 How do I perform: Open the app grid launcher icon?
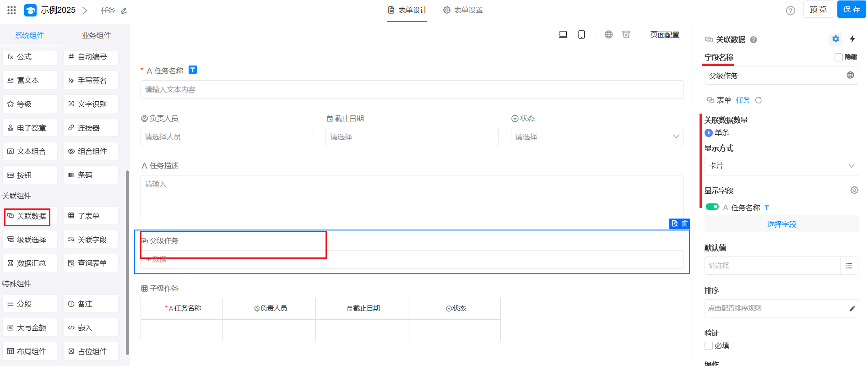[12, 10]
